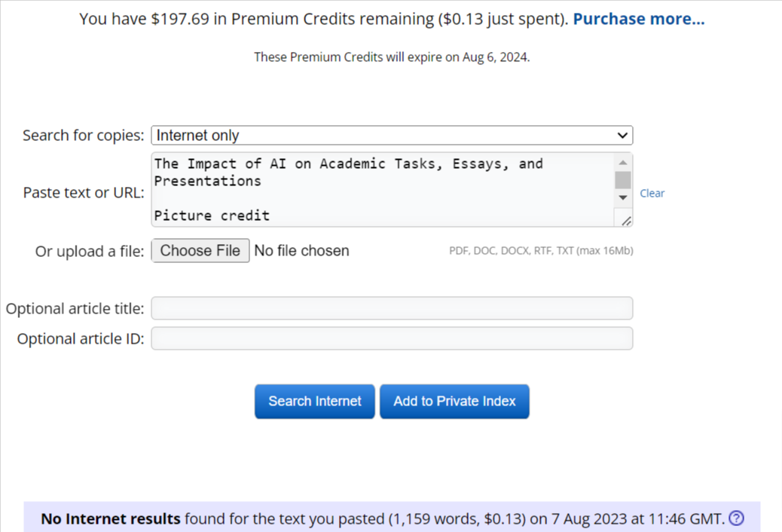Click the 'No file chosen' text
782x532 pixels.
(x=301, y=251)
